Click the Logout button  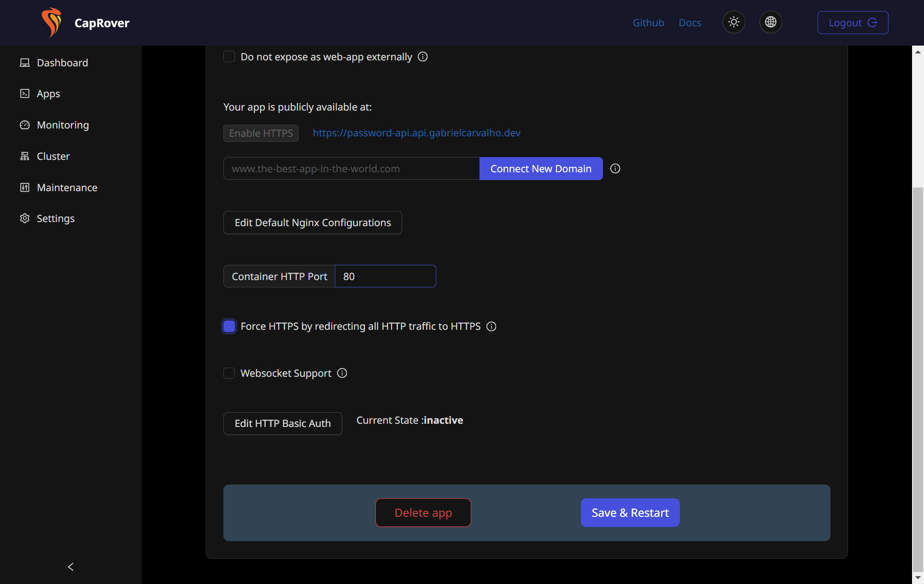[853, 23]
